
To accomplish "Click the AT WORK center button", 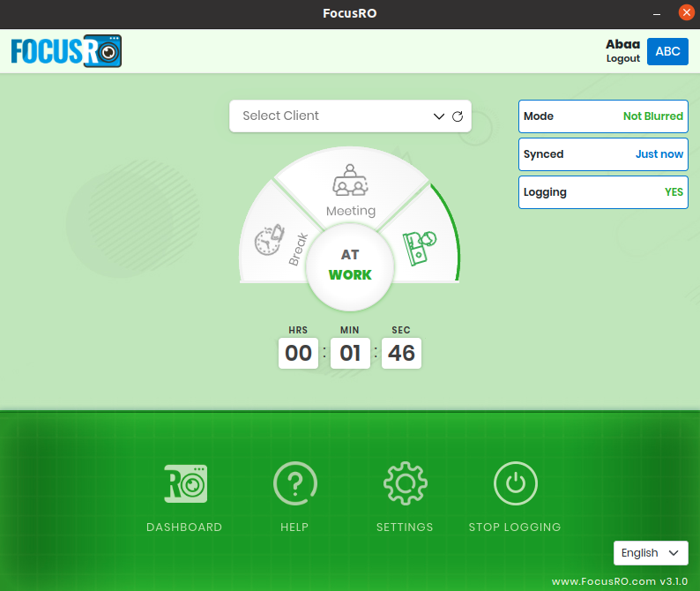I will [x=350, y=266].
